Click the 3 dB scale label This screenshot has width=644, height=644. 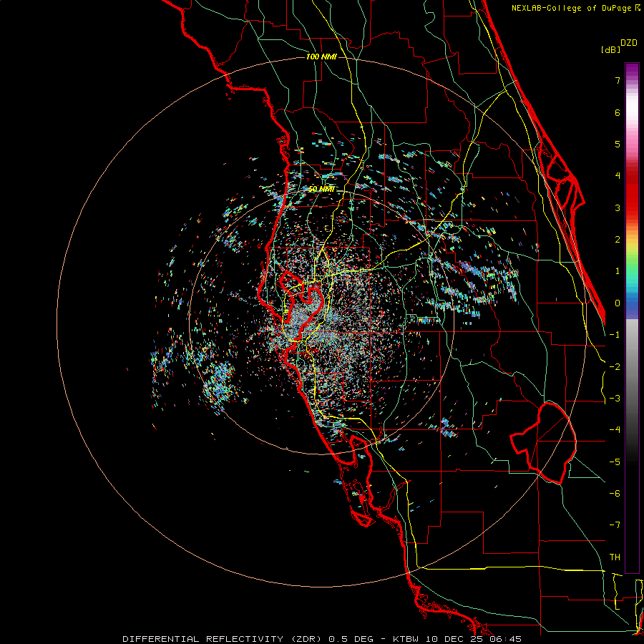point(618,208)
